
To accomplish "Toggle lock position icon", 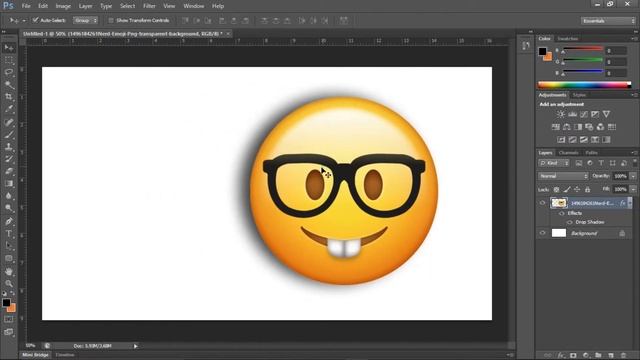I will (577, 189).
